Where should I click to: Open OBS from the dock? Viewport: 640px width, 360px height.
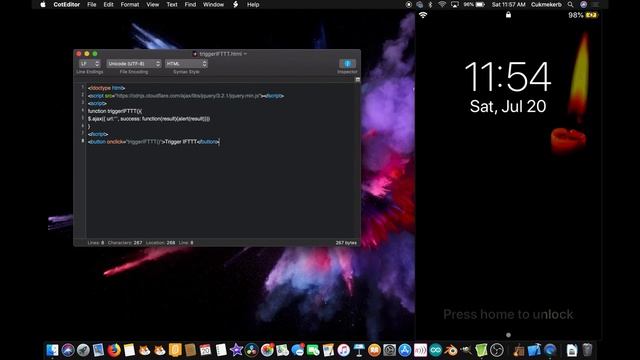click(x=497, y=350)
